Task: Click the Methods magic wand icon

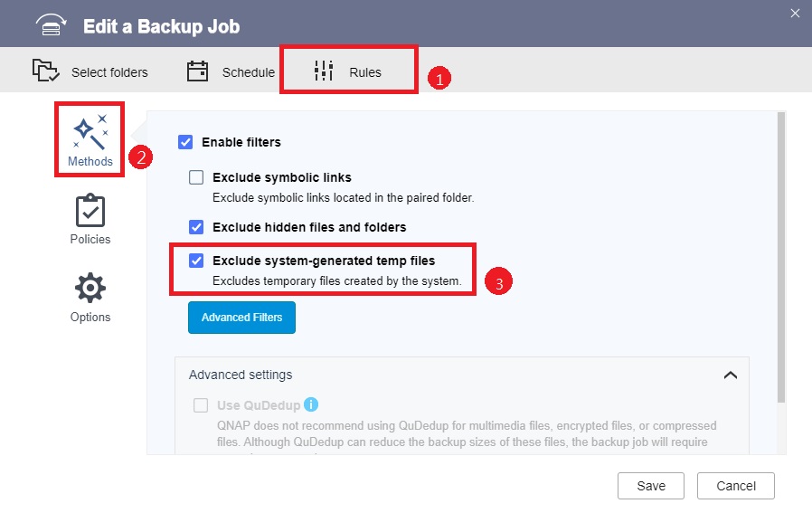Action: (90, 132)
